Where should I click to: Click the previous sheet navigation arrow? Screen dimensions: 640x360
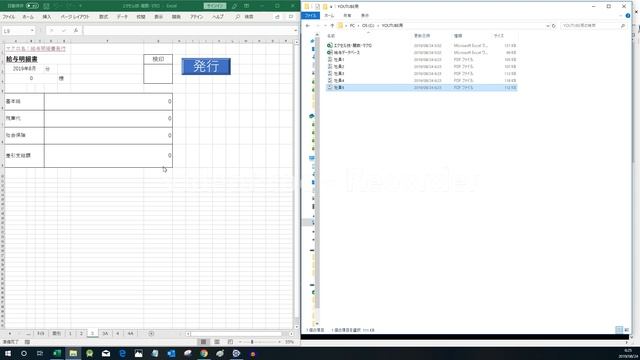click(x=10, y=333)
